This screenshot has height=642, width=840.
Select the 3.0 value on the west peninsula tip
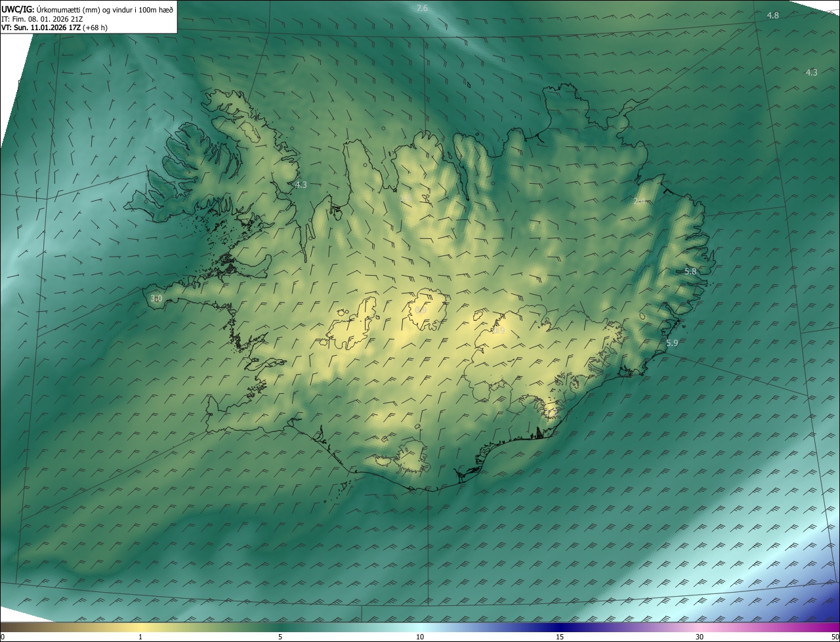(x=156, y=299)
